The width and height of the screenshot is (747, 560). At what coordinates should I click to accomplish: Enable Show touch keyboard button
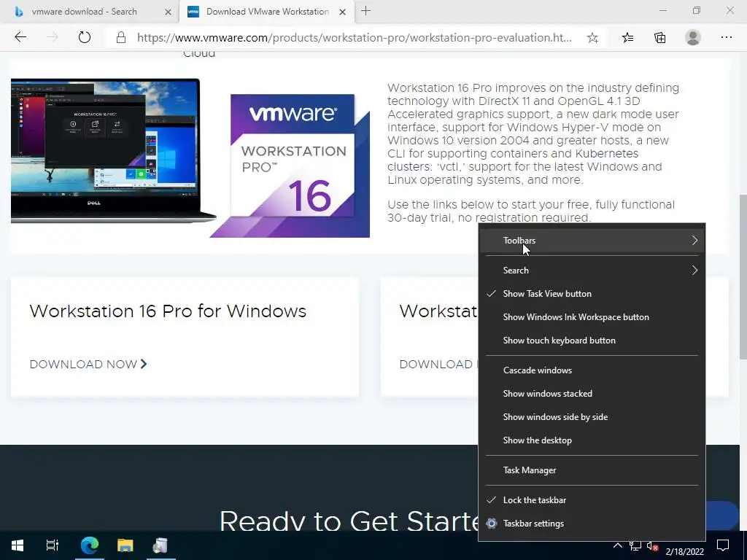click(592, 341)
